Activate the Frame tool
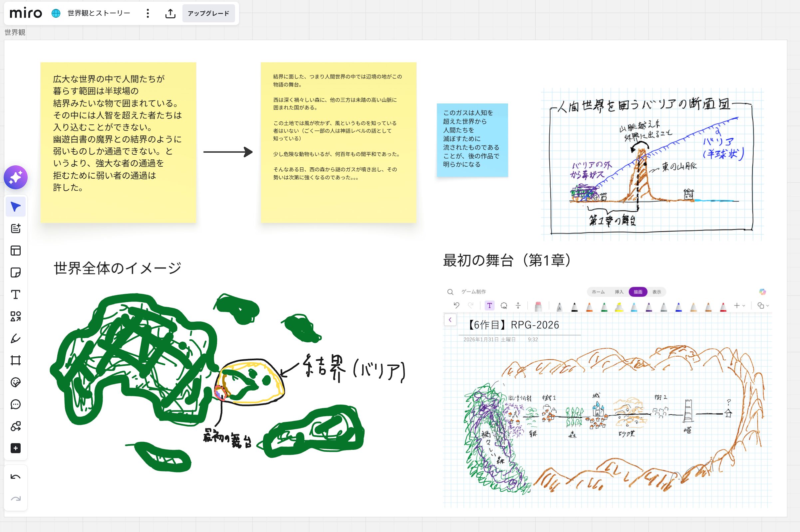The image size is (800, 532). (16, 360)
